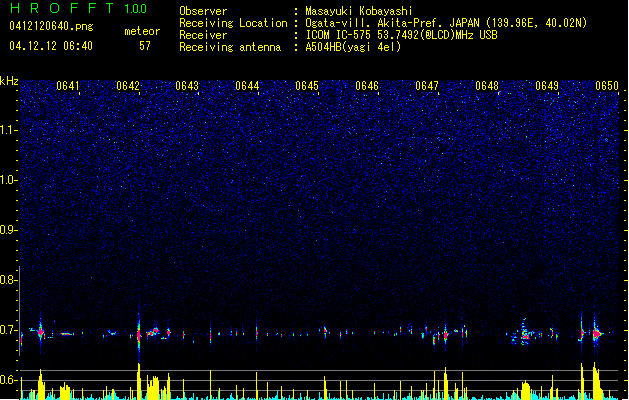Click the 0.9 kHz axis label
The image size is (629, 400).
pos(9,230)
